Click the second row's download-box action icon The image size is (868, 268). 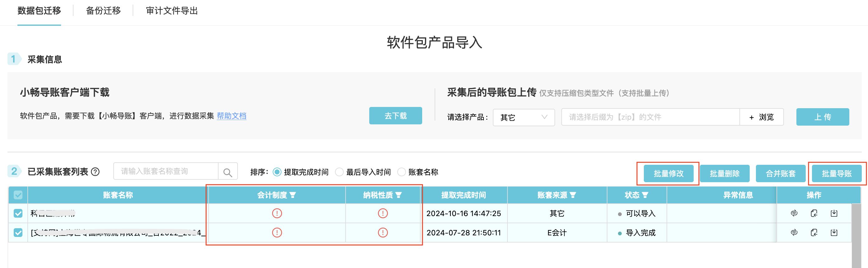pos(834,233)
